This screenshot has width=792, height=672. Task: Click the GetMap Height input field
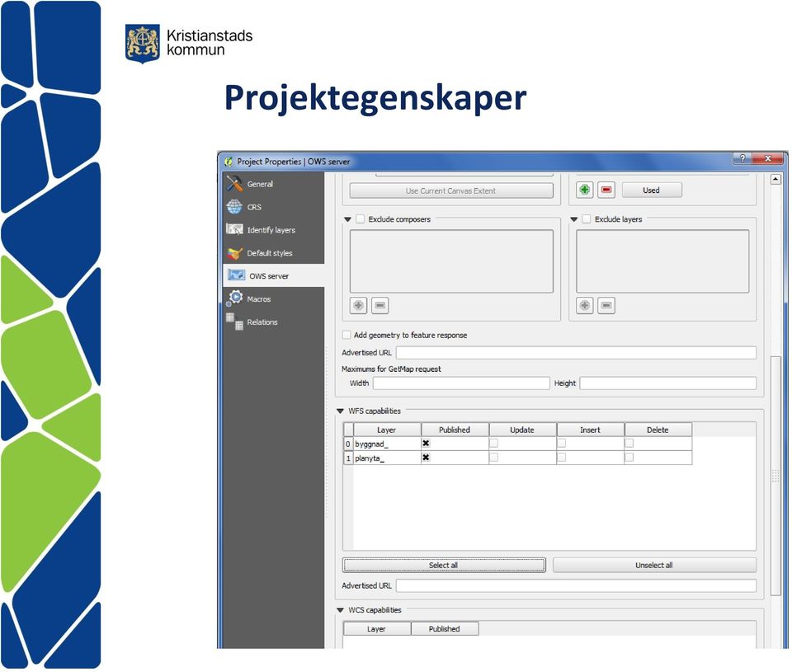click(x=667, y=383)
